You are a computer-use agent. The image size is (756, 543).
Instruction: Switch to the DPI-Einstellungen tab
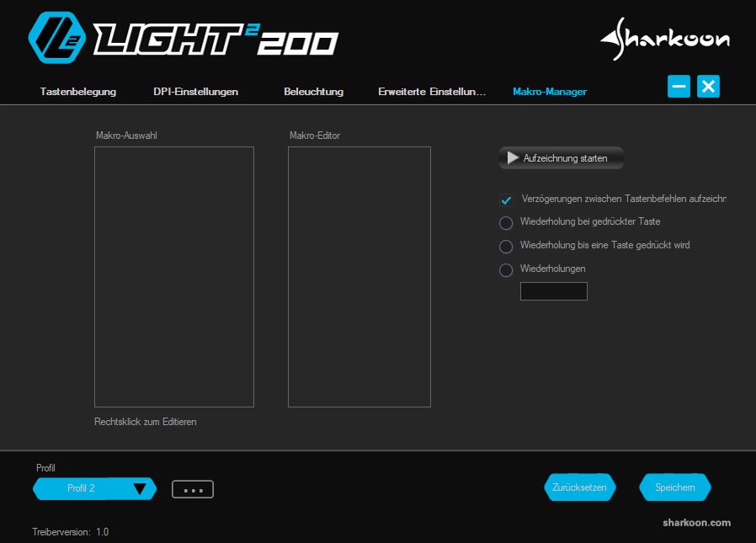click(x=195, y=92)
